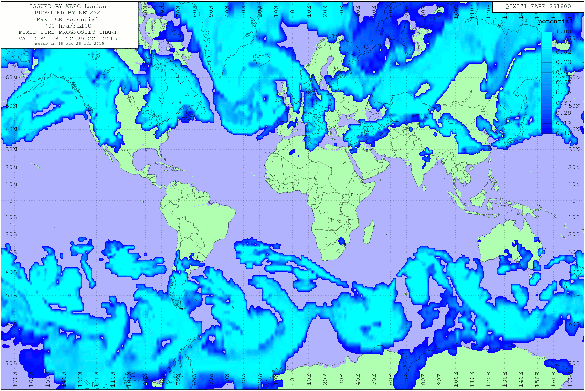Click the darkest blue end of legend bar
Image resolution: width=585 pixels, height=391 pixels.
pos(547,129)
